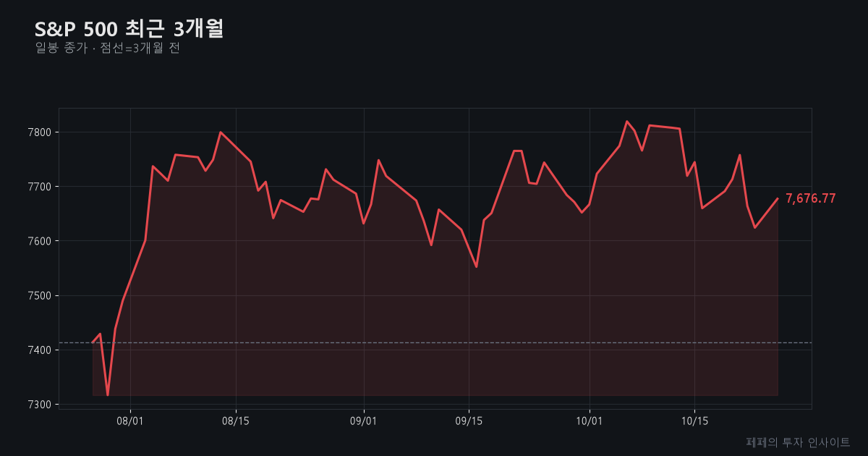The image size is (868, 456).
Task: Select the 10/15 date tick label
Action: [x=694, y=420]
